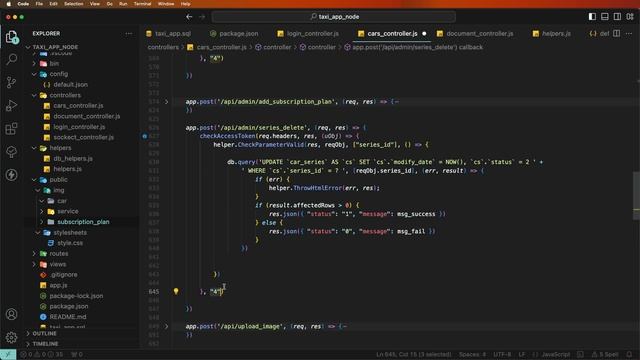Split the editor to the right
Viewport: 640px width, 360px height.
point(617,33)
